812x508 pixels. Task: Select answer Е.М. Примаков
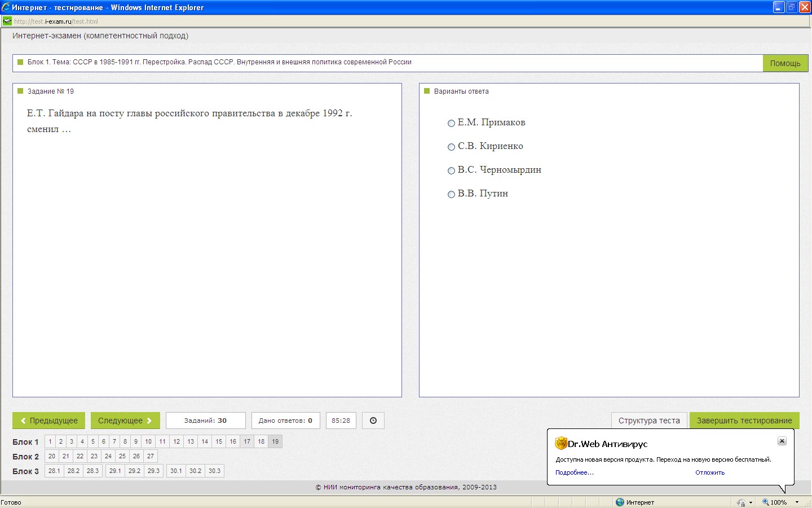[451, 123]
